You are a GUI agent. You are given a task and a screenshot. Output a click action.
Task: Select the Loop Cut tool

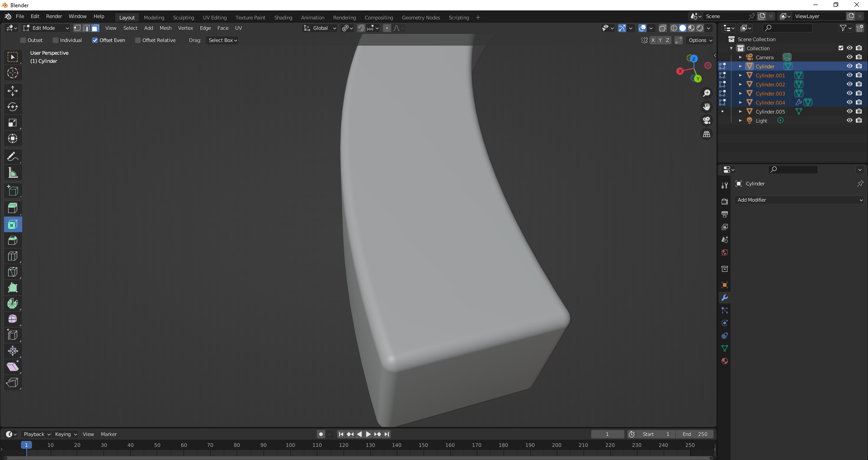13,256
